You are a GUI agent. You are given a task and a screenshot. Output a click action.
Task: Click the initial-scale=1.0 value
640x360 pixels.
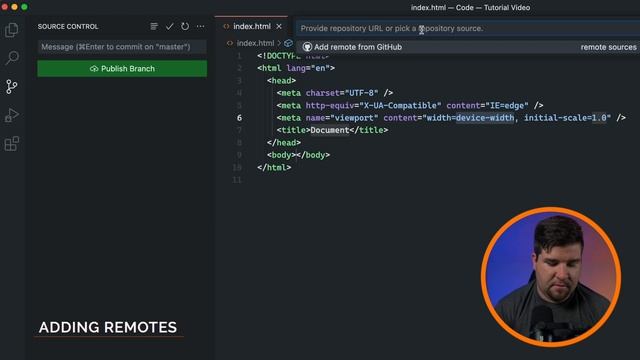tap(565, 118)
